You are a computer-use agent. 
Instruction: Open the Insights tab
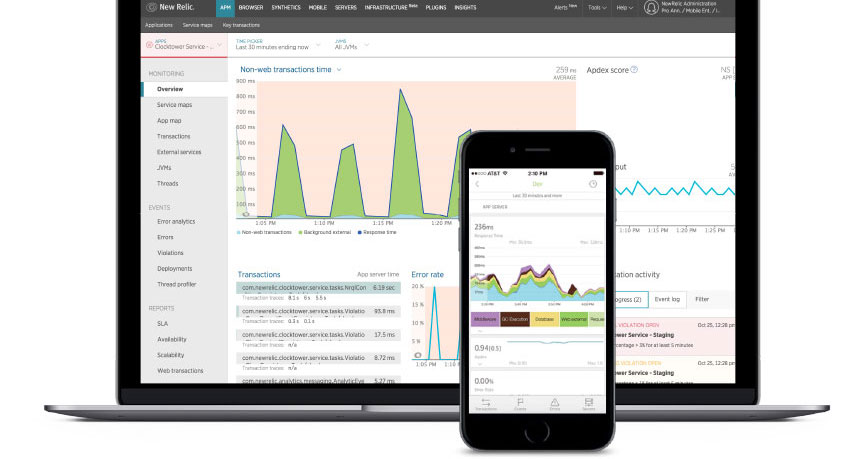click(x=466, y=8)
